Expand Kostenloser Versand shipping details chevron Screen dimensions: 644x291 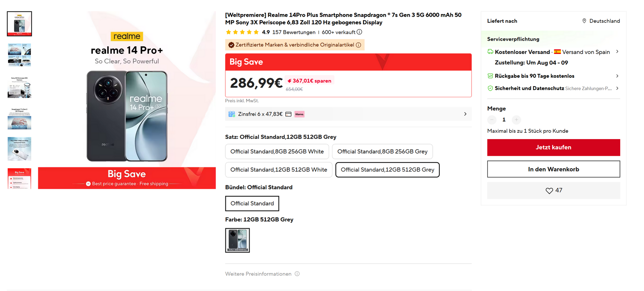[x=617, y=52]
